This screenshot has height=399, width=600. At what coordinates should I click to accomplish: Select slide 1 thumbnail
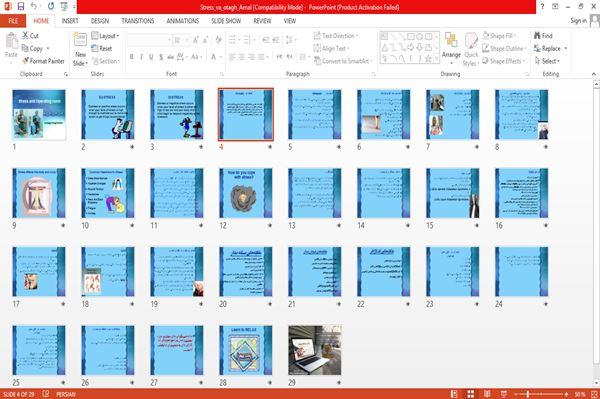pos(39,114)
